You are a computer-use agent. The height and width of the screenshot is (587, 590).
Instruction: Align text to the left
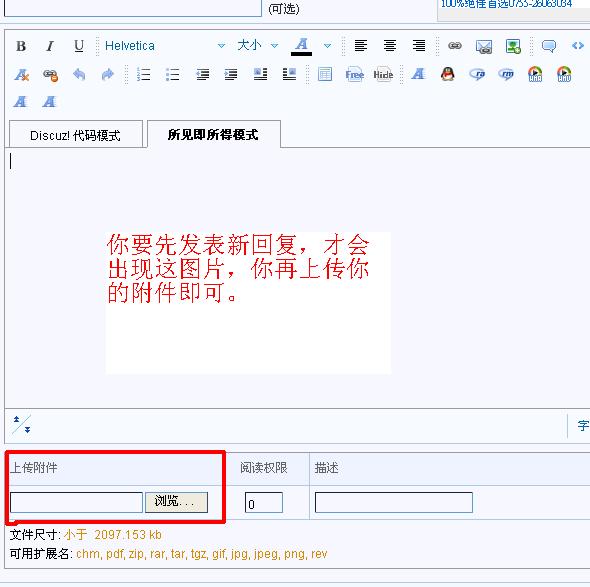[360, 46]
